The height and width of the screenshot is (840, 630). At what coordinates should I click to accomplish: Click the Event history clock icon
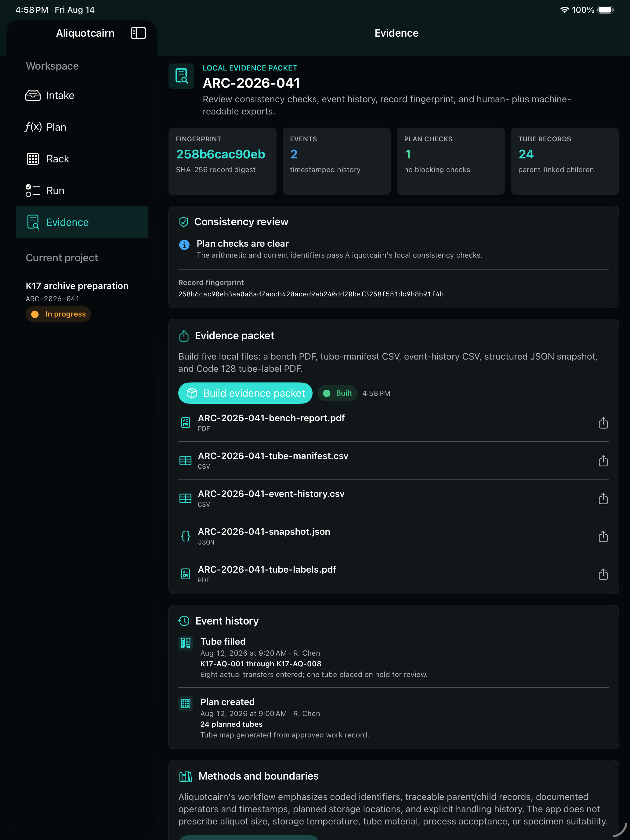point(184,621)
